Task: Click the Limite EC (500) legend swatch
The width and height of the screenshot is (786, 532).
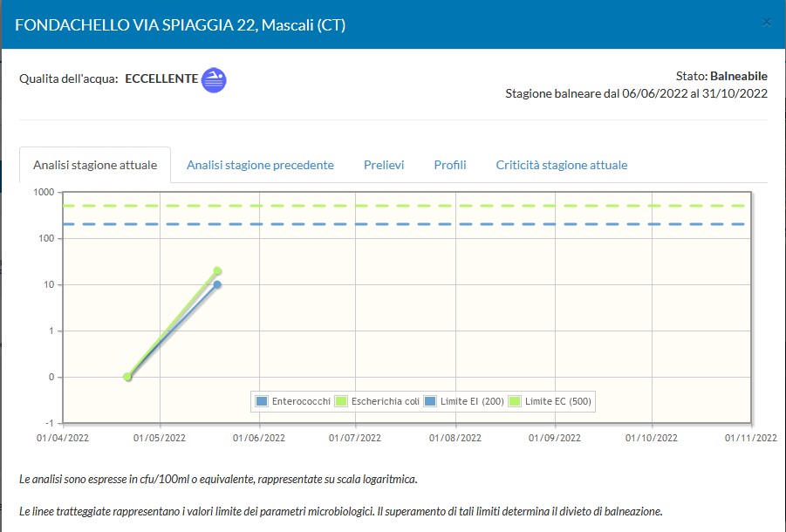Action: (516, 401)
